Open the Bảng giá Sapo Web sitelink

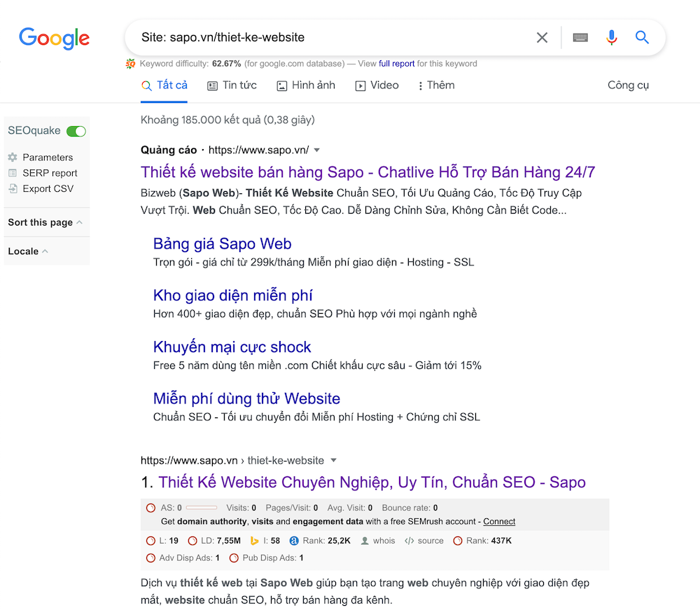pyautogui.click(x=222, y=244)
